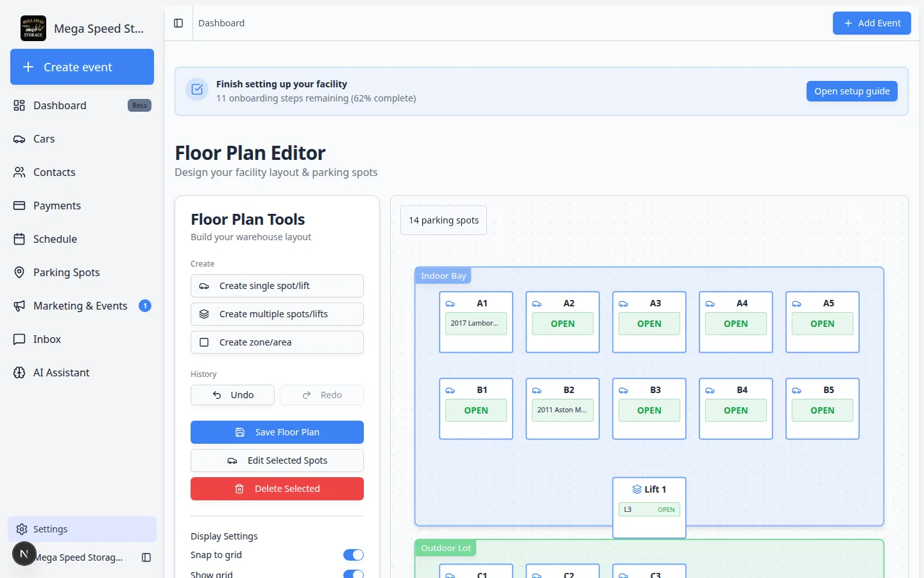Select the 2017 Lambor... car in A1
This screenshot has height=578, width=924.
click(x=476, y=323)
